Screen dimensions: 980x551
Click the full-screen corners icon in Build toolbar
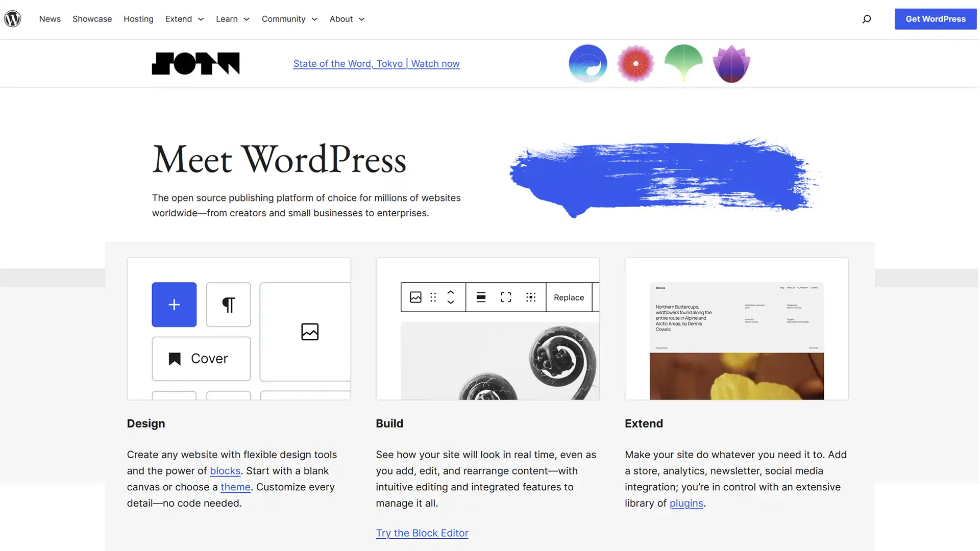pyautogui.click(x=506, y=297)
